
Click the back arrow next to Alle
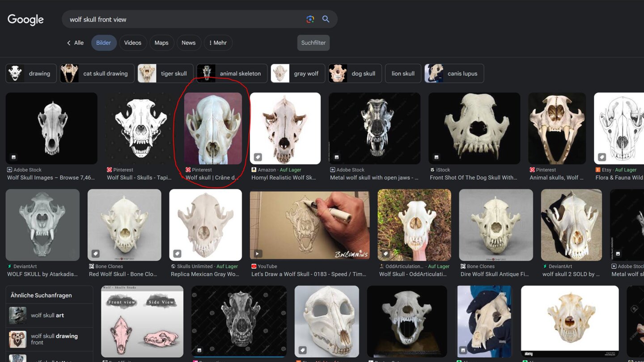tap(69, 43)
